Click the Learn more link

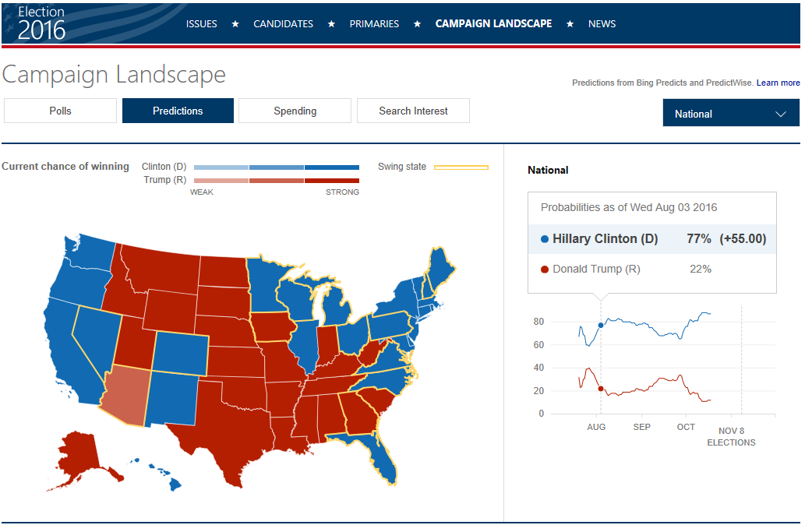[778, 83]
